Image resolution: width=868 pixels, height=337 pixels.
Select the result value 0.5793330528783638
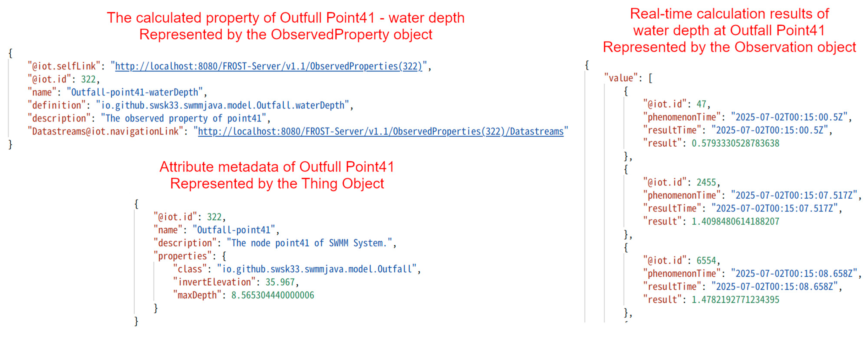pos(735,143)
